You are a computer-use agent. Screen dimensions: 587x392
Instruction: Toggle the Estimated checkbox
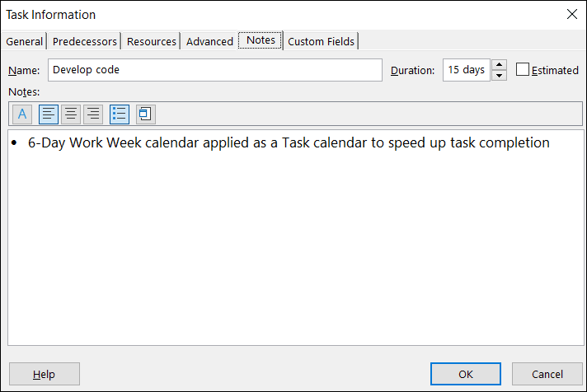[x=522, y=69]
